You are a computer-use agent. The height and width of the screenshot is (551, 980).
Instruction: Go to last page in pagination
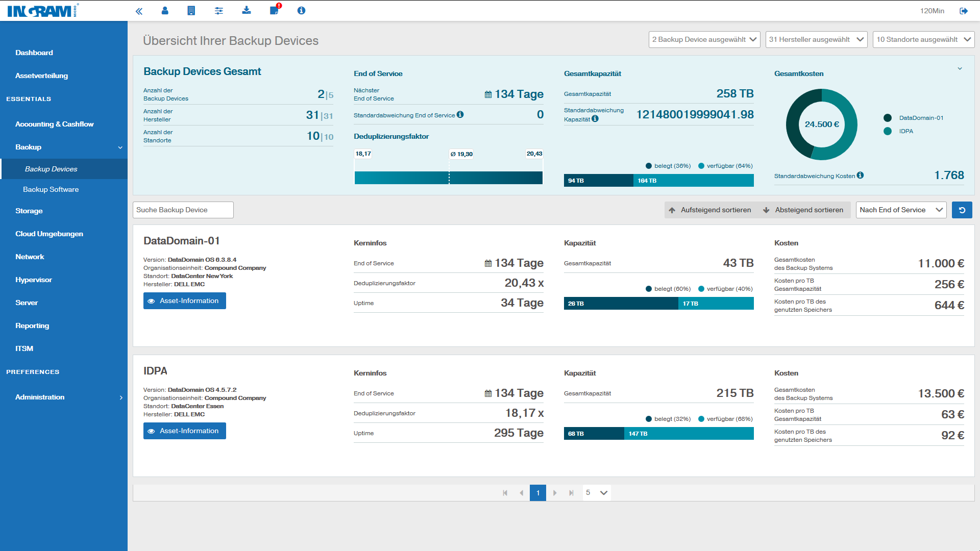coord(571,493)
